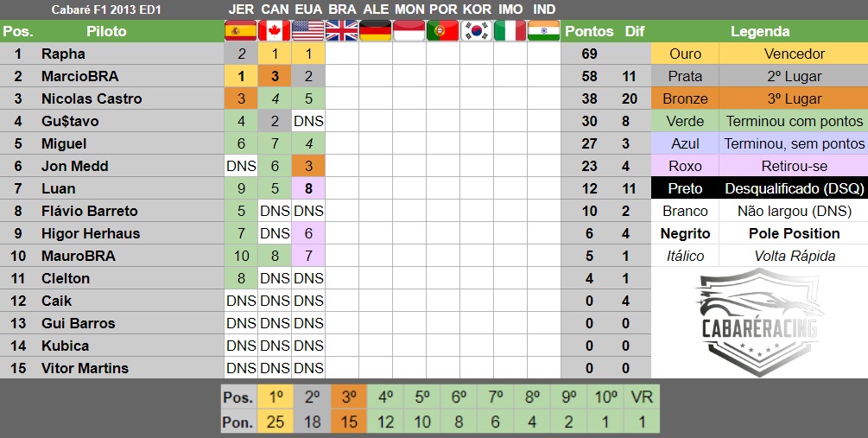Click the Bronze legend color cell
Viewport: 868px width, 438px height.
pos(685,98)
